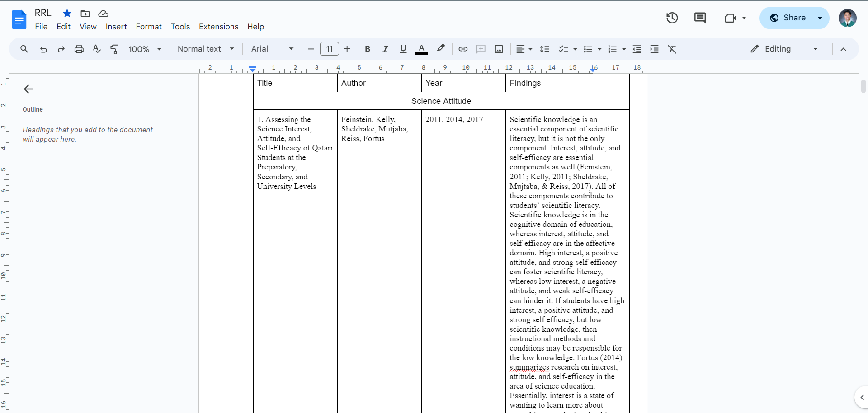Open the 100% zoom dropdown

click(x=145, y=49)
